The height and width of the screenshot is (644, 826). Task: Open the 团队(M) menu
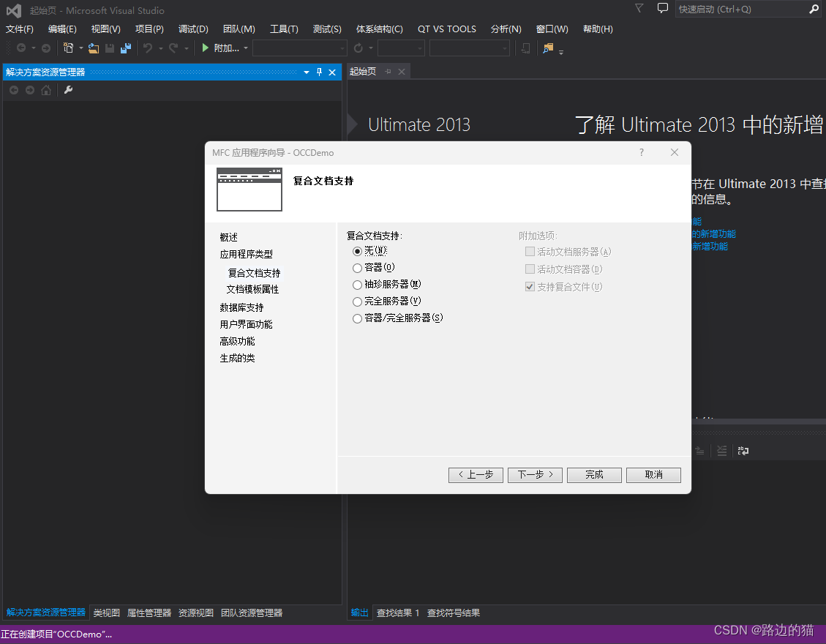click(x=239, y=29)
